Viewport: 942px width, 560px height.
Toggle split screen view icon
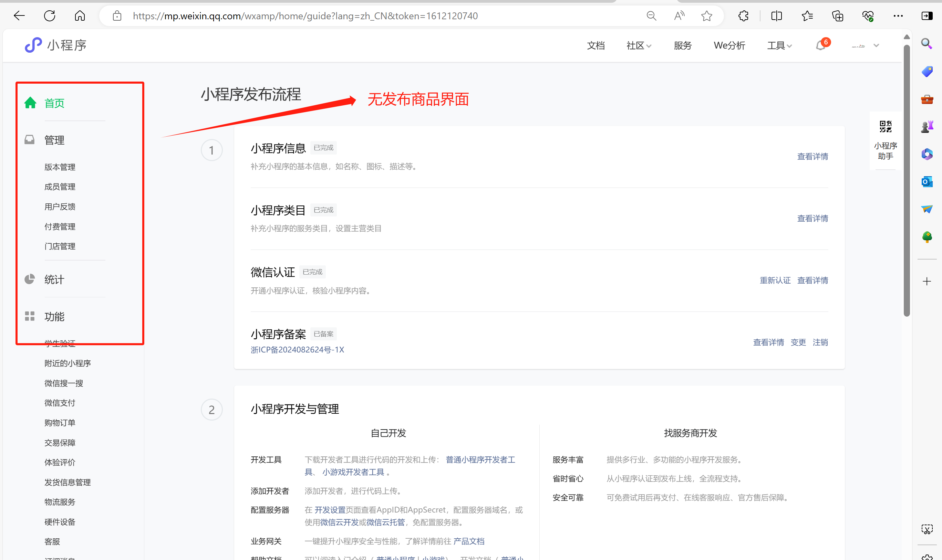tap(777, 16)
